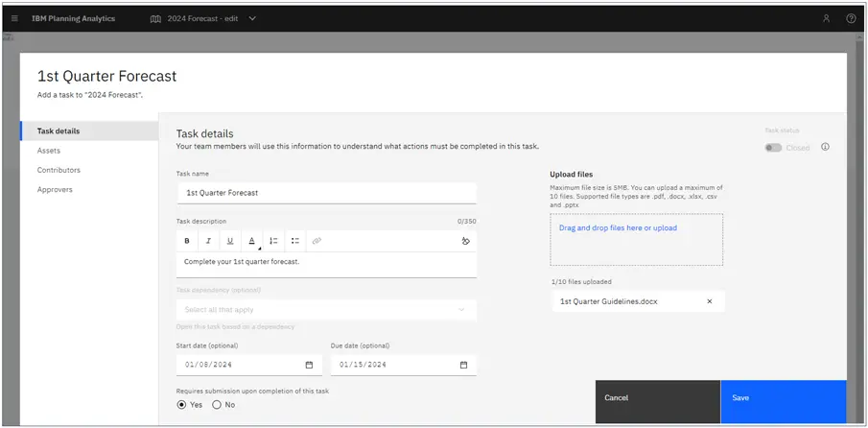Open the Contributors section
Image resolution: width=868 pixels, height=428 pixels.
[59, 170]
